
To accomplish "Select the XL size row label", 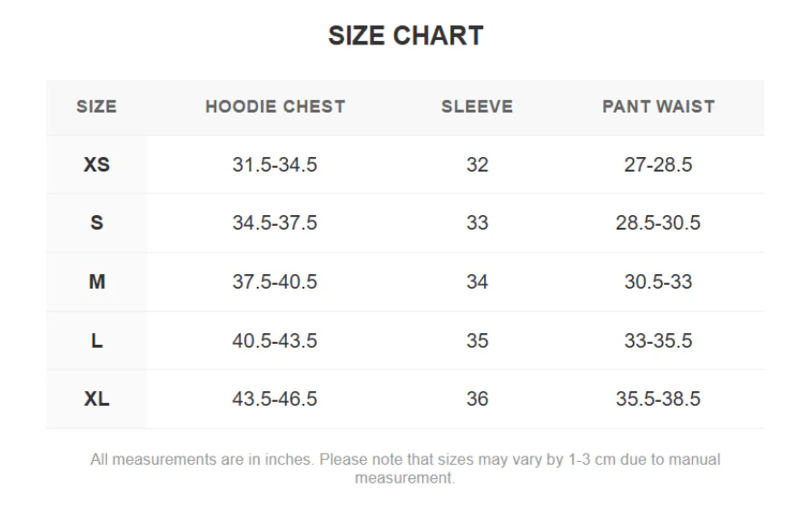I will 96,399.
